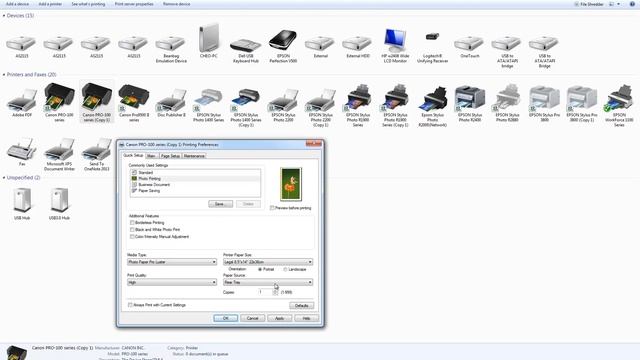Click See what's printing
Viewport: 640px width, 360px height.
pyautogui.click(x=88, y=4)
